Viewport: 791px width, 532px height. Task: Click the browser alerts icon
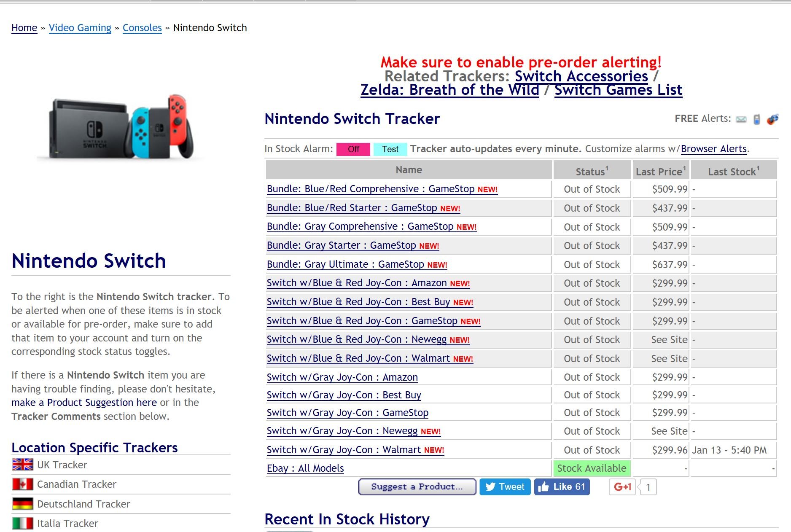(x=772, y=120)
